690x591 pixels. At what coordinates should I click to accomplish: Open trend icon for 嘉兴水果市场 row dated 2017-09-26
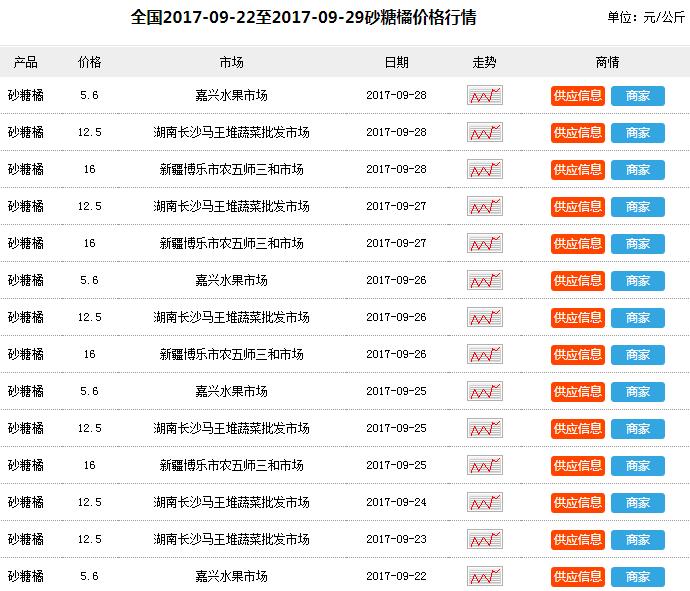484,281
